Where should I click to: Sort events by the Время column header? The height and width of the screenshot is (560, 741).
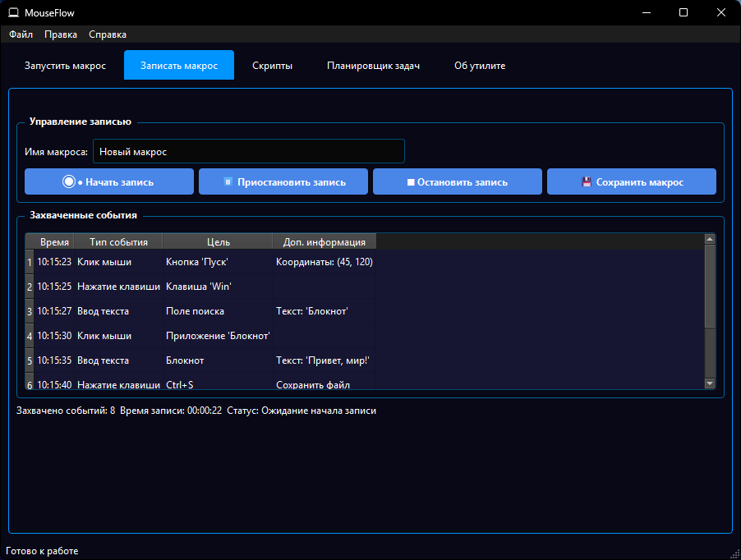coord(54,242)
